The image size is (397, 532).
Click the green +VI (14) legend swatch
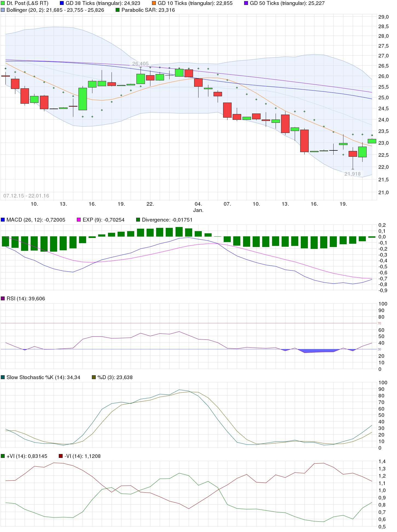point(3,456)
